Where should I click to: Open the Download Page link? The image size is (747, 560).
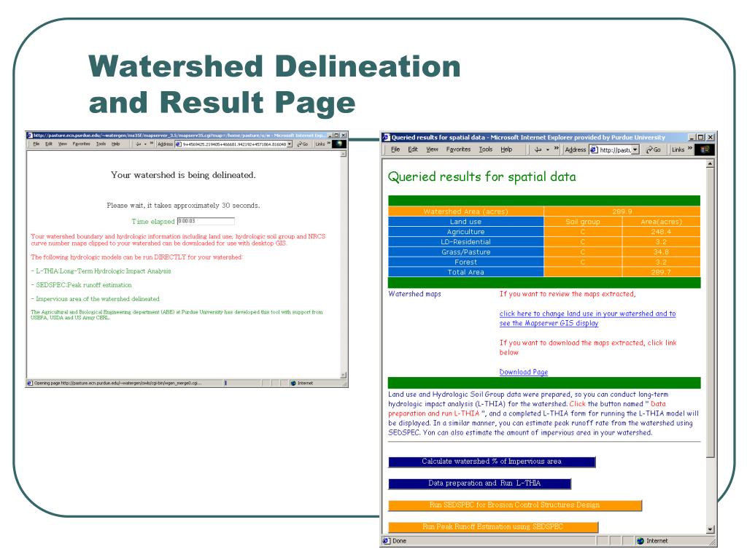(524, 372)
